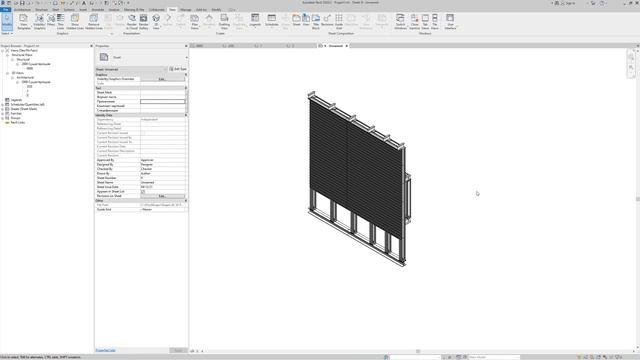The image size is (640, 360).
Task: Switch to the Annotate ribbon tab
Action: coord(98,9)
